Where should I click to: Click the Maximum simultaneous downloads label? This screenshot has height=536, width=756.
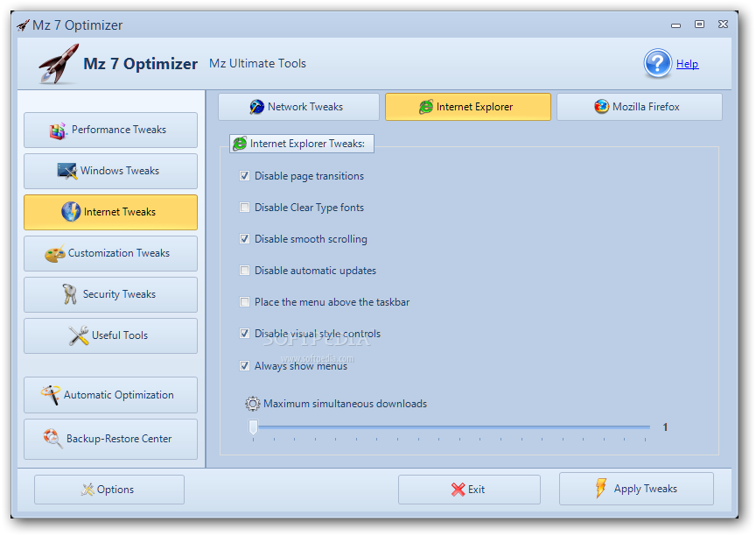(346, 404)
